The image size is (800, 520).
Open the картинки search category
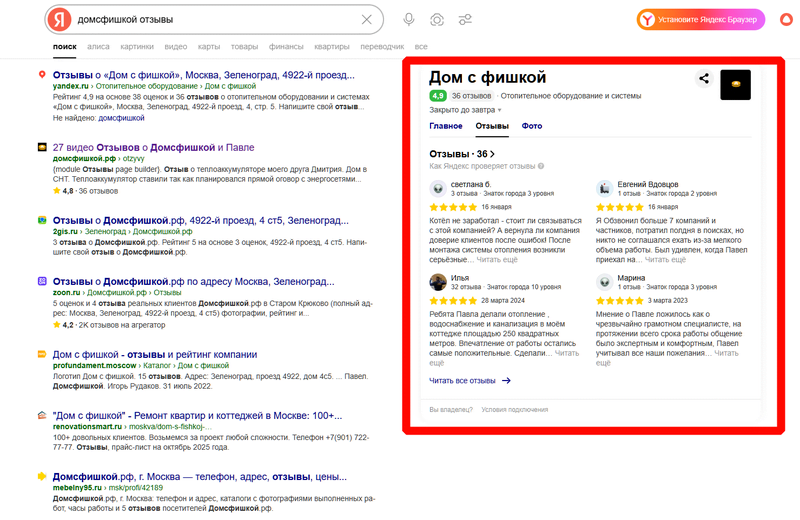click(x=137, y=46)
